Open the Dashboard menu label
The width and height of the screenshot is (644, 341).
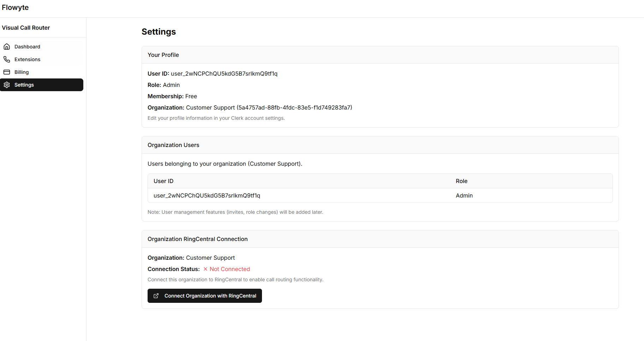(27, 47)
